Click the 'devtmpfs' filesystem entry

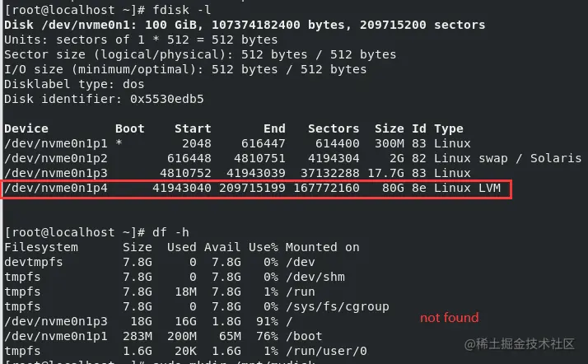(34, 262)
